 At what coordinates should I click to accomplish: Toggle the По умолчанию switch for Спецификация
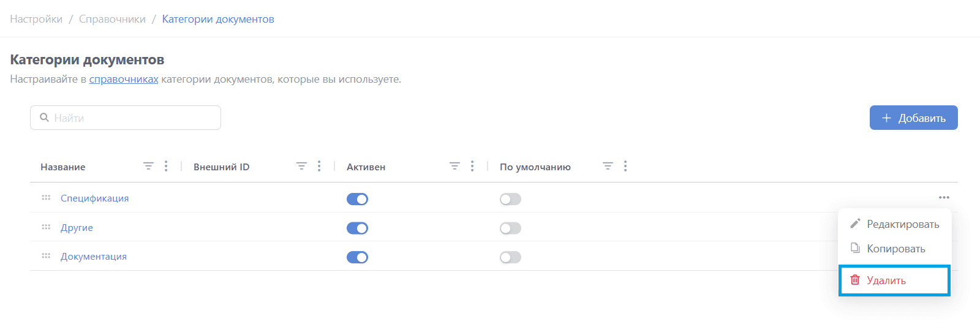click(510, 199)
